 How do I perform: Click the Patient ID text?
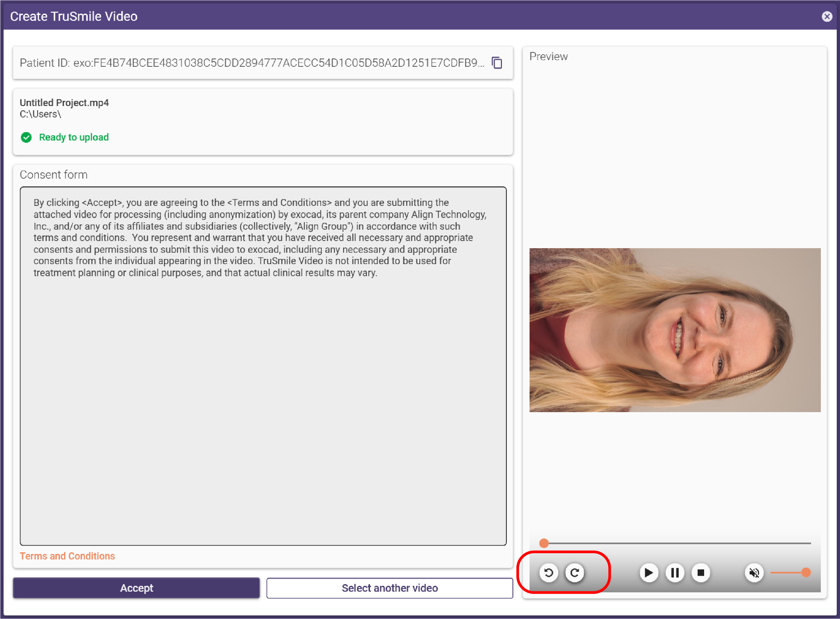point(252,62)
